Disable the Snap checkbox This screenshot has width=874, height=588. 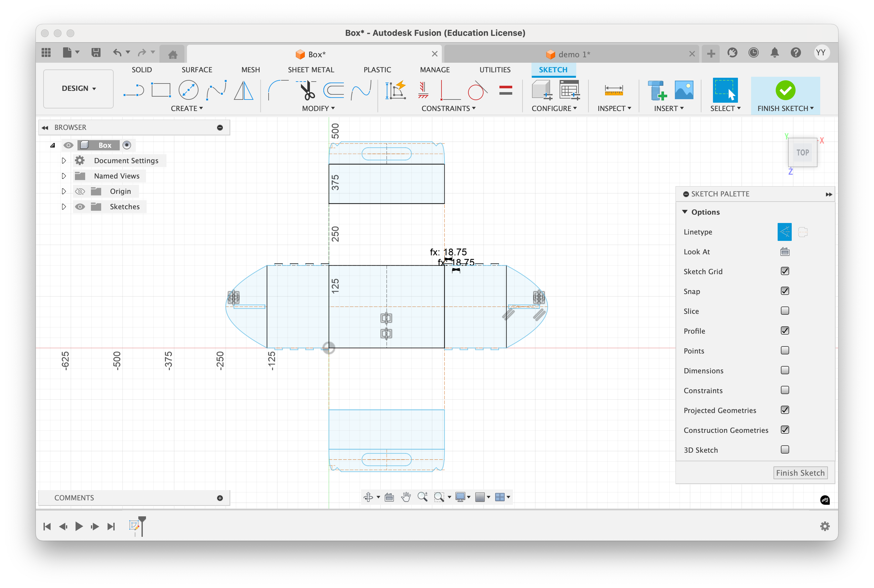click(784, 291)
